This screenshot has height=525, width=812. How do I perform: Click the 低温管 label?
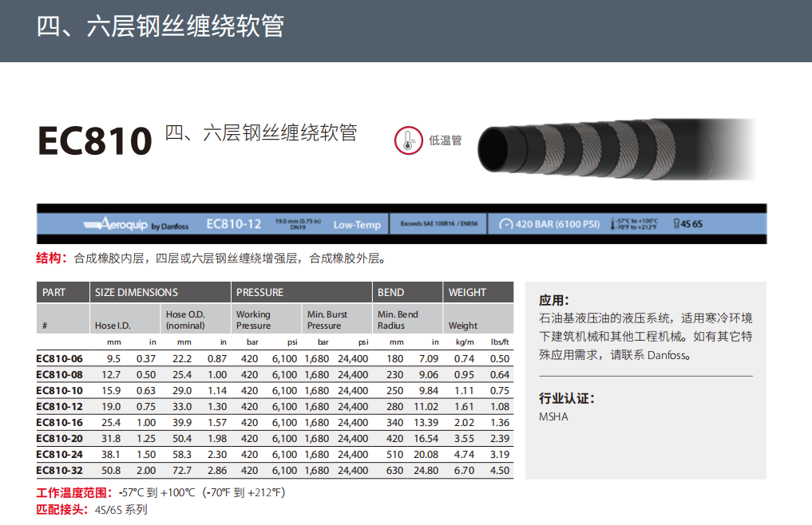click(445, 140)
